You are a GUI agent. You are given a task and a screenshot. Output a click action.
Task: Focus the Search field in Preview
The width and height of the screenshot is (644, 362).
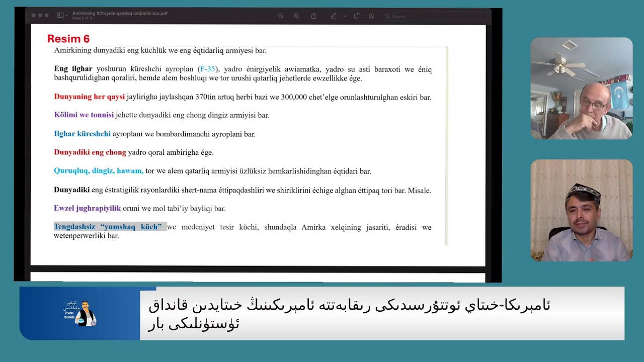pyautogui.click(x=436, y=16)
